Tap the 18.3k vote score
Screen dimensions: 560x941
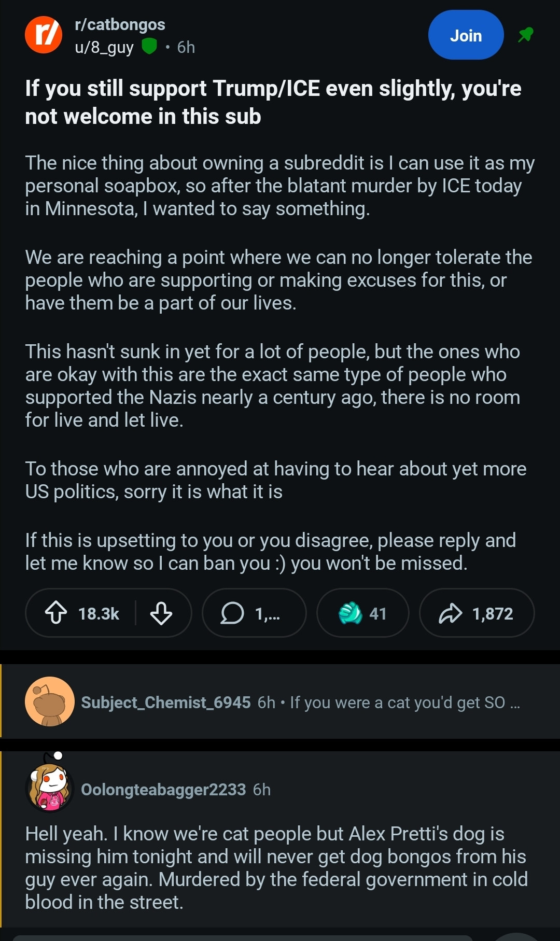coord(99,614)
